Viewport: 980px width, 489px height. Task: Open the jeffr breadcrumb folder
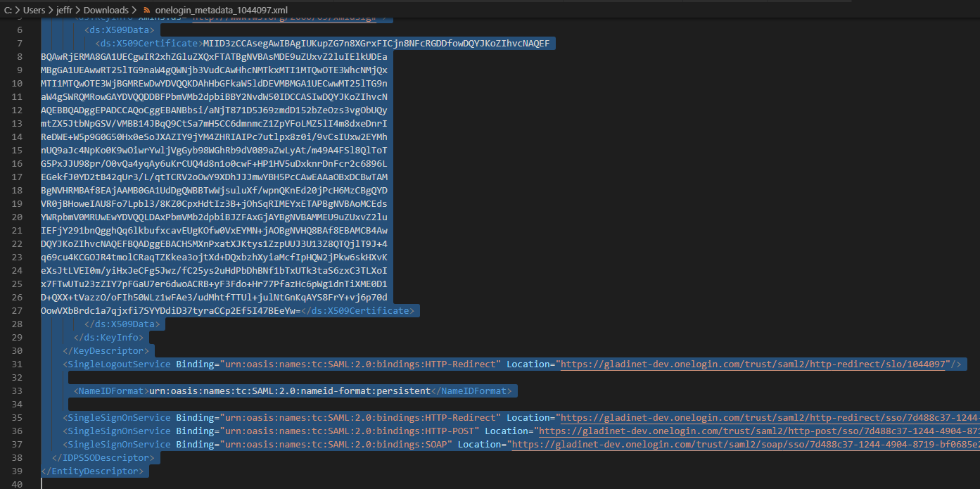[65, 10]
